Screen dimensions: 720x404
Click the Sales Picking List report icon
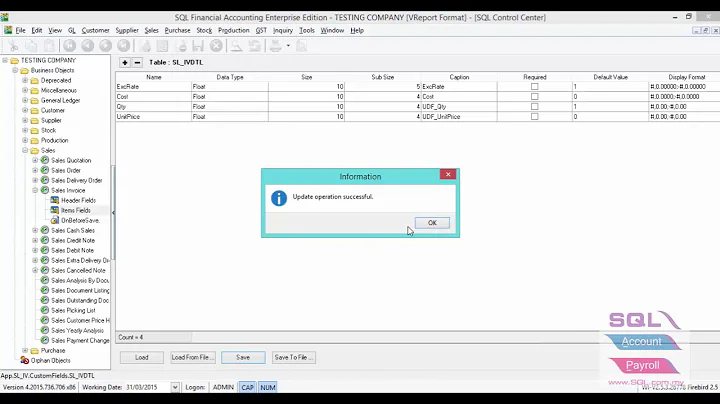pyautogui.click(x=45, y=310)
